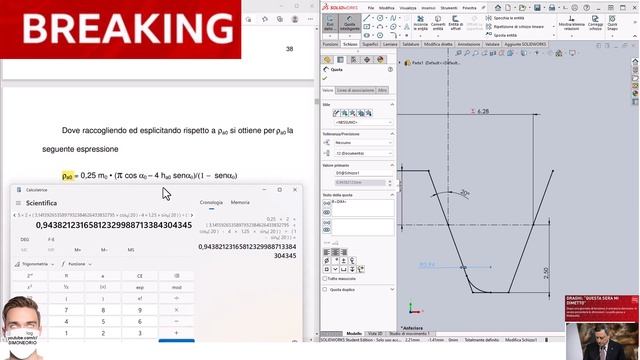Switch to Memoria tab in Calculator

[x=240, y=202]
